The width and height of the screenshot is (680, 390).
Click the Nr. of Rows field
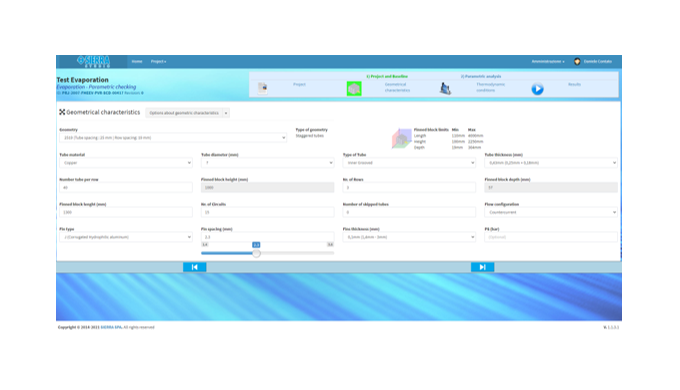coord(409,188)
